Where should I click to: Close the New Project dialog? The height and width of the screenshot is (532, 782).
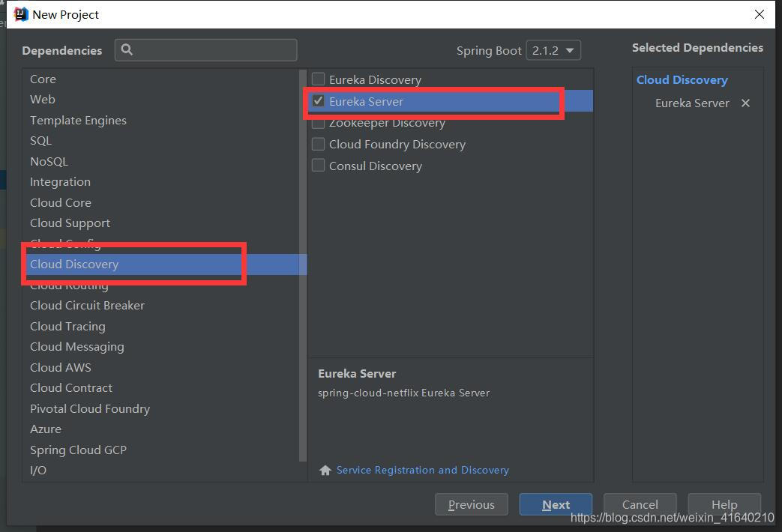pos(759,14)
